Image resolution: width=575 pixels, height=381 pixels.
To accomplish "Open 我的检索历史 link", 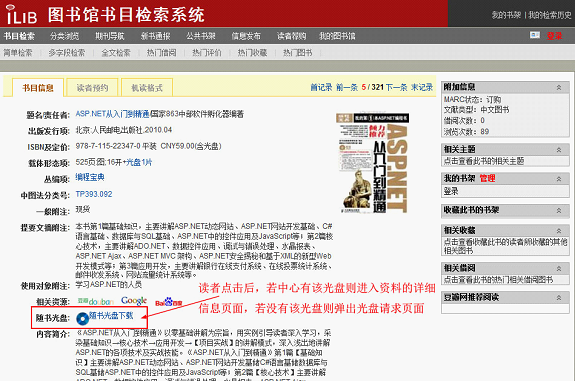I will pos(550,15).
